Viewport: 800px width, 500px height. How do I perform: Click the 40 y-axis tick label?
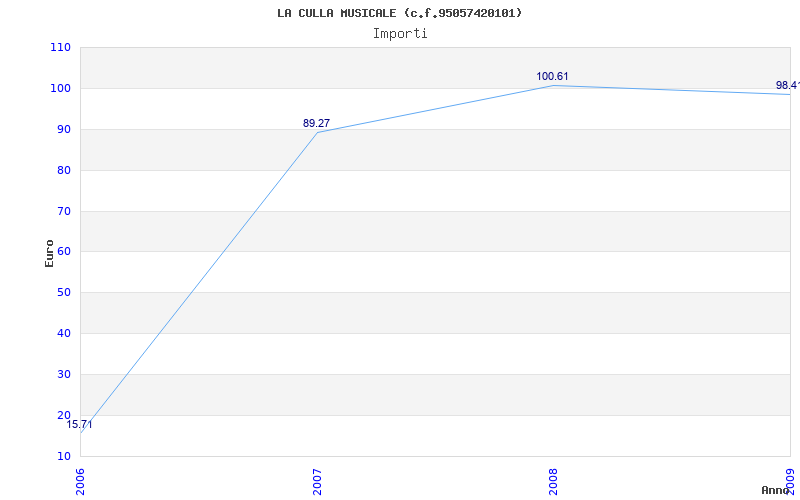coord(63,333)
